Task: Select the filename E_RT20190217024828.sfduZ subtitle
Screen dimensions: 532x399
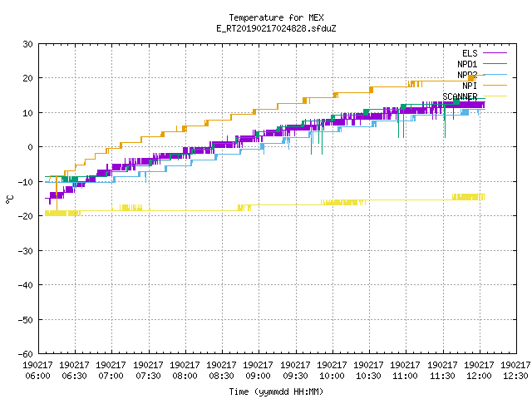Action: point(276,28)
